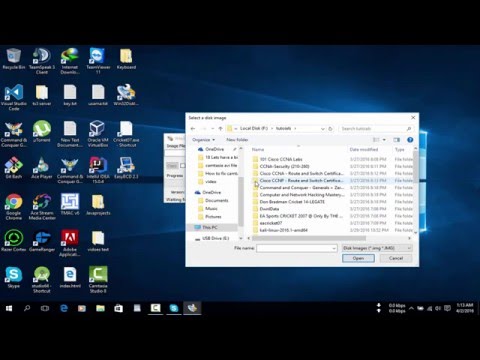Open the Windows Start menu
This screenshot has width=480, height=360.
(9, 308)
